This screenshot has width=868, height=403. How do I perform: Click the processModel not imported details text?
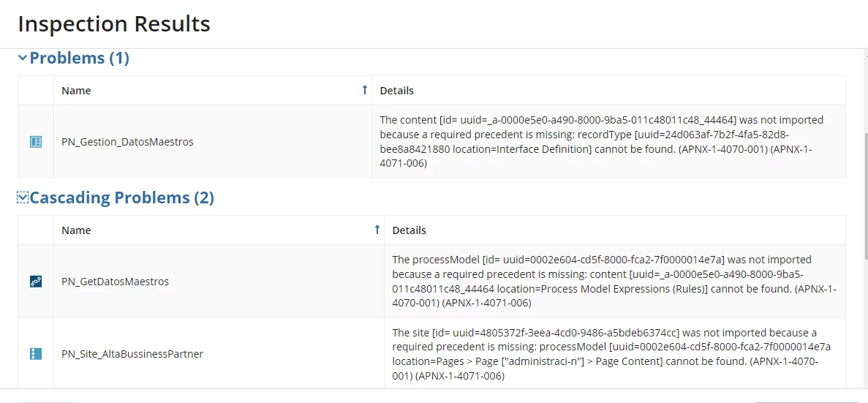(614, 281)
